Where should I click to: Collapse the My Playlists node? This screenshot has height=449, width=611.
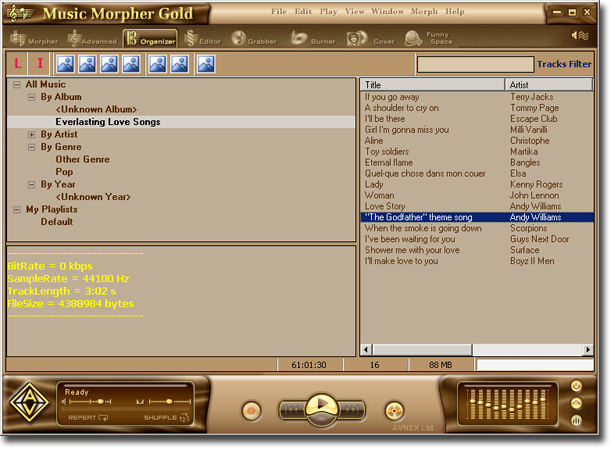click(17, 210)
